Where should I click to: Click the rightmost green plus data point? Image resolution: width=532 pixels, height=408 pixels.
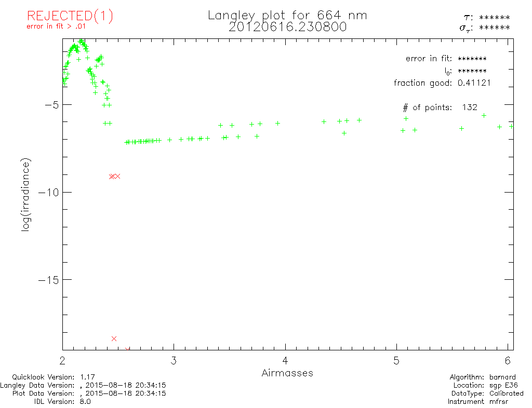tap(511, 126)
